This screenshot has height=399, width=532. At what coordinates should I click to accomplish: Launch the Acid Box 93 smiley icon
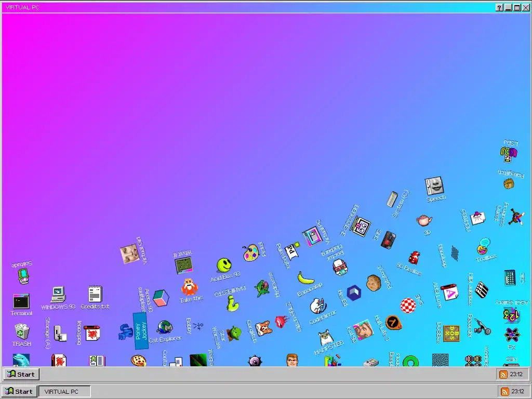224,265
